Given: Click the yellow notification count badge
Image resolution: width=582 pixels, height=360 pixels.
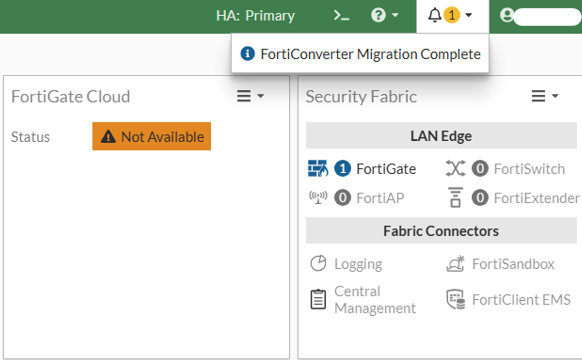Looking at the screenshot, I should (452, 15).
